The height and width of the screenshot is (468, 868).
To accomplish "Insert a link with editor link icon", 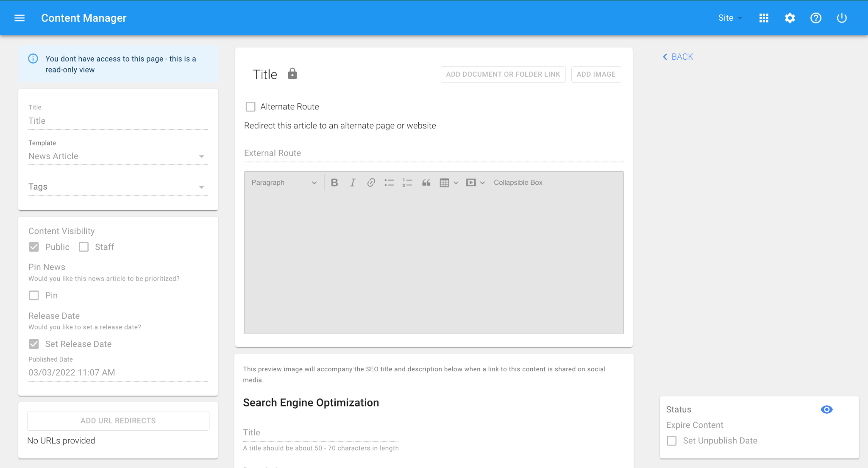I will [x=371, y=182].
